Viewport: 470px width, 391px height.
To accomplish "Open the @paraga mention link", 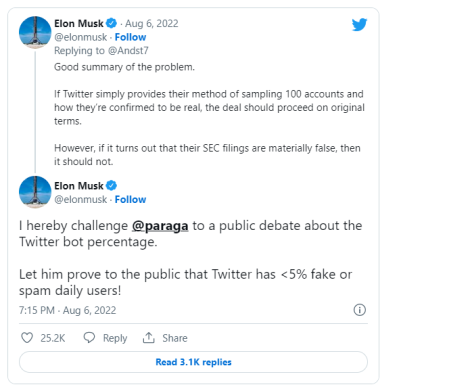I will point(160,226).
